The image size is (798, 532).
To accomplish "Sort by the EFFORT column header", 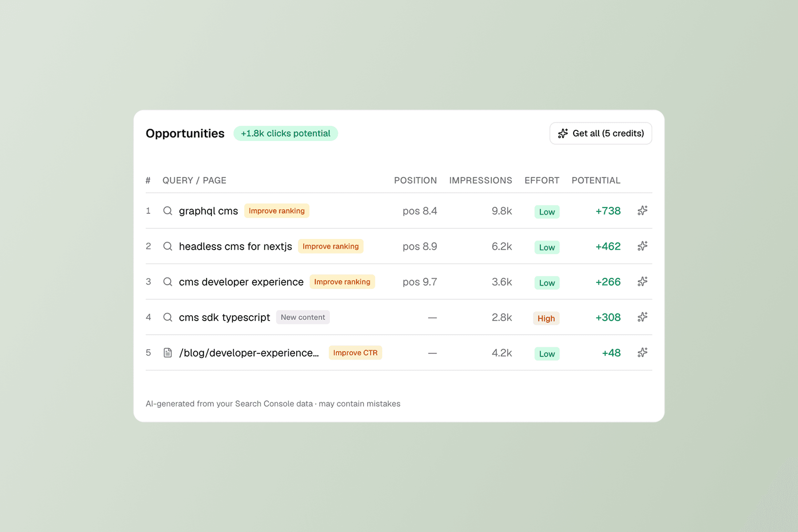I will pyautogui.click(x=542, y=180).
